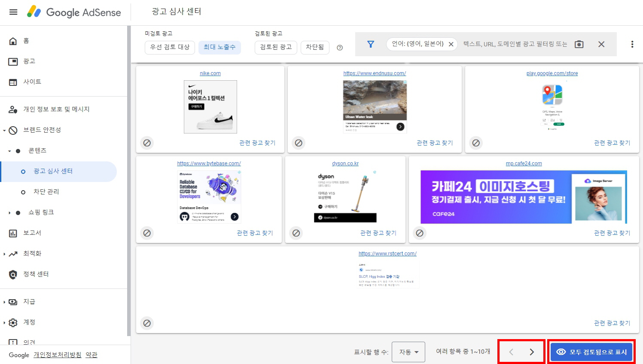Click the funnel filter icon
Screen dimensions: 643x364
click(x=371, y=44)
